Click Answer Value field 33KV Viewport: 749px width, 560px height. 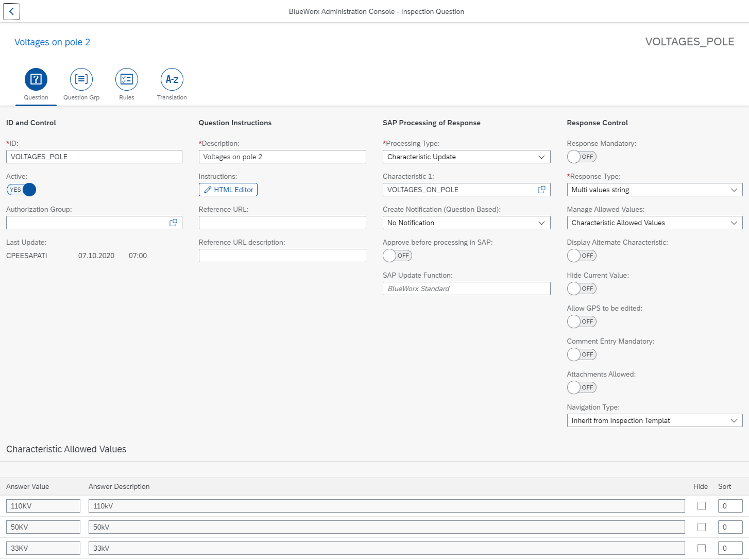43,548
